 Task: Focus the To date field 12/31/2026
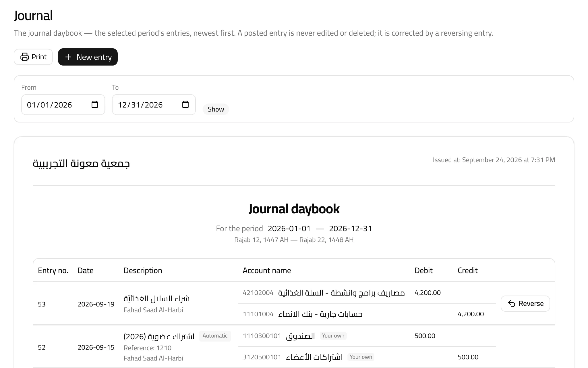coord(154,105)
